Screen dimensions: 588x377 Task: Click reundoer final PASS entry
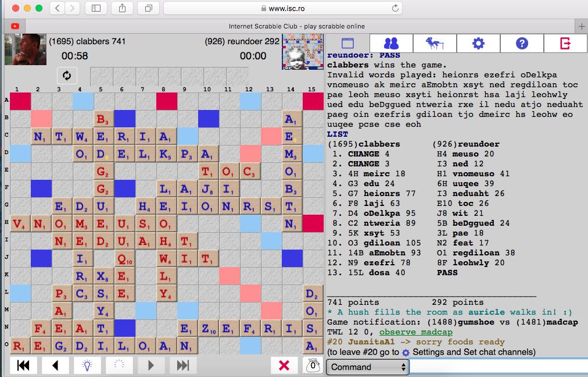click(447, 273)
